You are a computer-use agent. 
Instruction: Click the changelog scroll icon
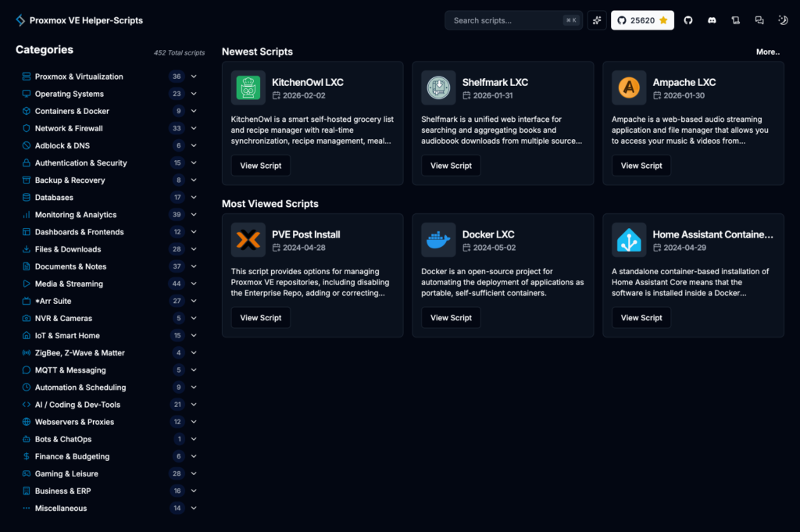coord(735,20)
